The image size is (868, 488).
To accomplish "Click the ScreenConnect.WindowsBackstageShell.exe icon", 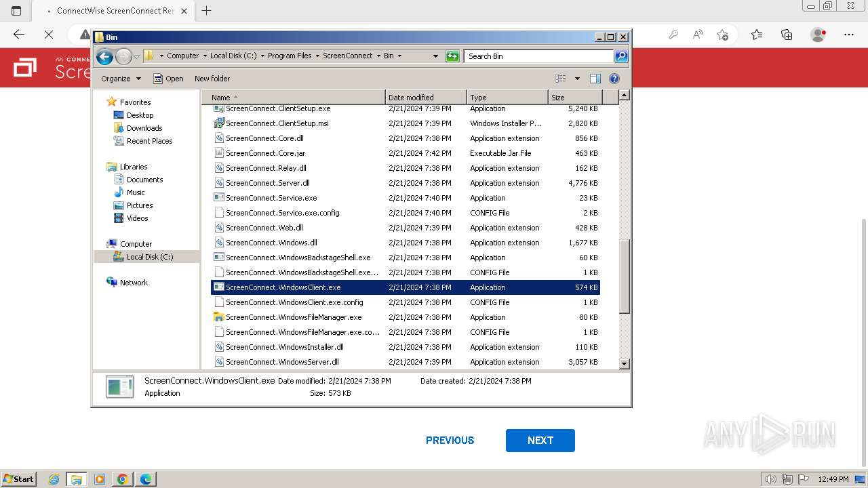I will (x=218, y=258).
